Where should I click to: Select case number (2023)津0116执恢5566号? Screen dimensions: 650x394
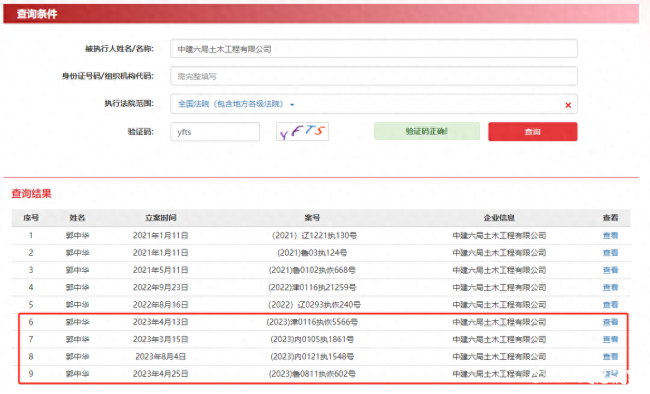312,322
